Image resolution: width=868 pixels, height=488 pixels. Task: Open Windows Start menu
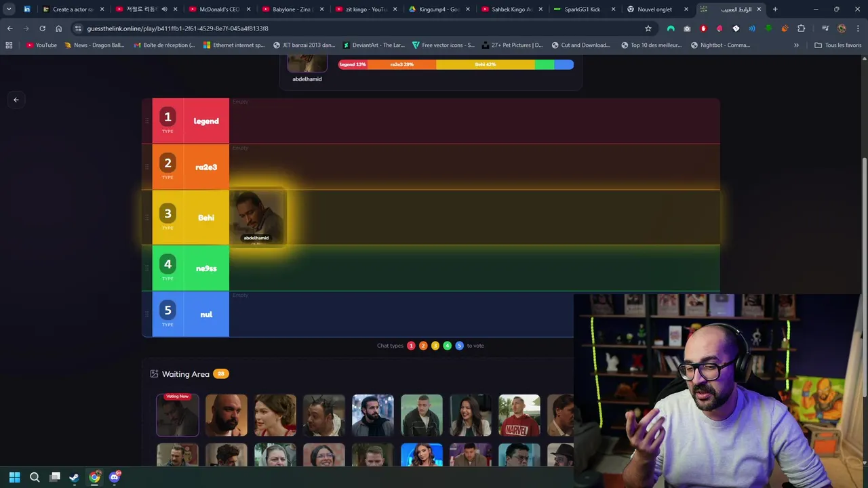(14, 477)
